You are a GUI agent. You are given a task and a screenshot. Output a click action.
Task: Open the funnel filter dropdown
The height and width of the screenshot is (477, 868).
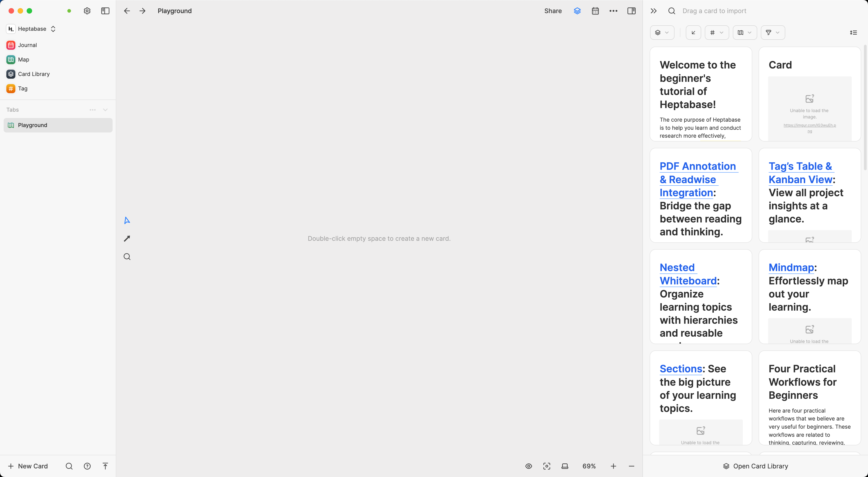(x=773, y=32)
